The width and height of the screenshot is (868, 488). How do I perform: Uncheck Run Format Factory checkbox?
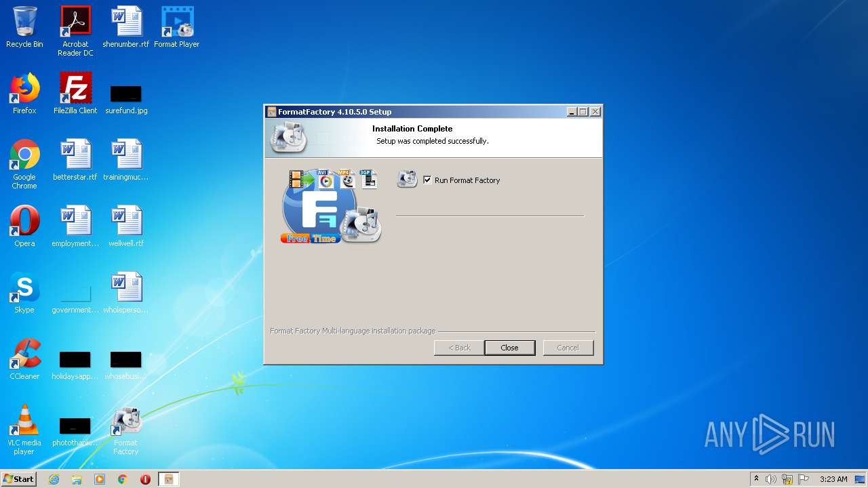pyautogui.click(x=427, y=180)
